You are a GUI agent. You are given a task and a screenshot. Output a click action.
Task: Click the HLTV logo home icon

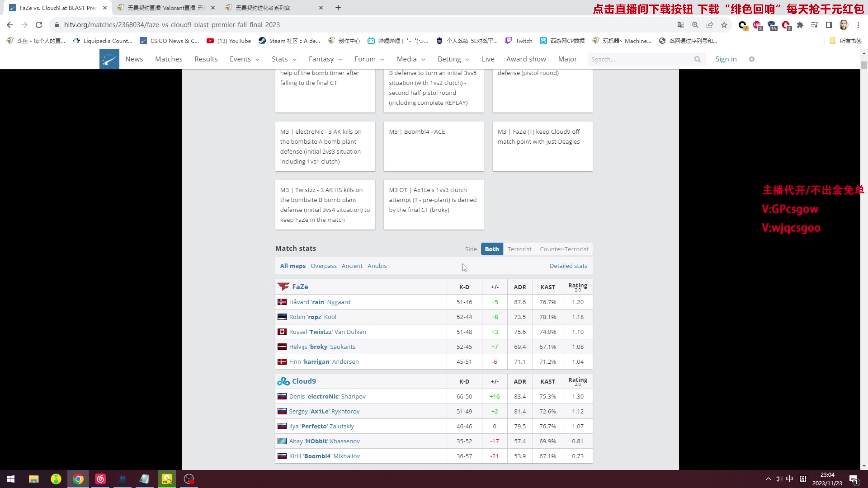(109, 59)
